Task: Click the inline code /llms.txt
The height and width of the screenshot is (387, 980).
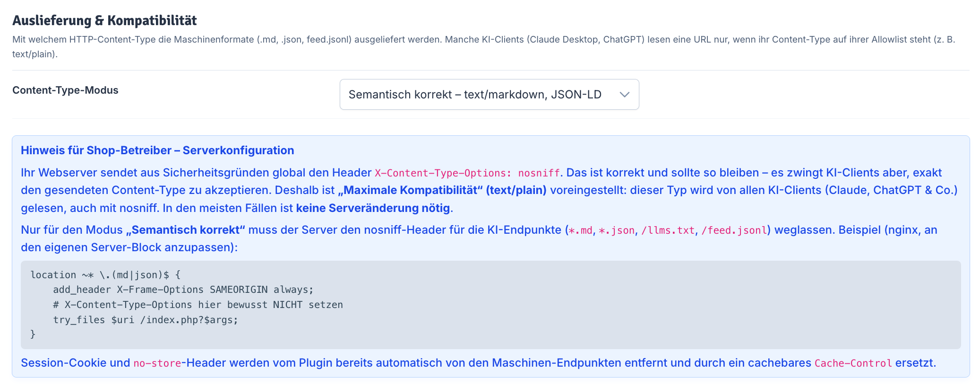Action: [668, 230]
